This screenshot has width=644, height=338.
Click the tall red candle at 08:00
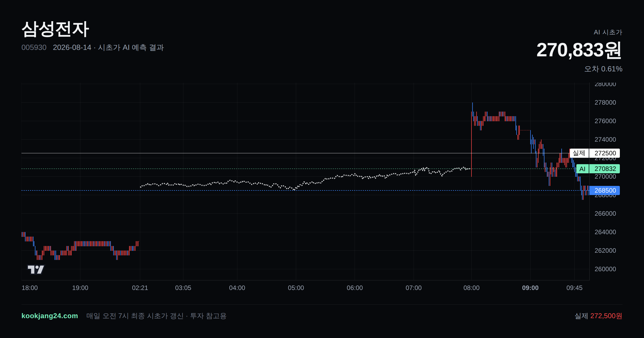coord(471,145)
